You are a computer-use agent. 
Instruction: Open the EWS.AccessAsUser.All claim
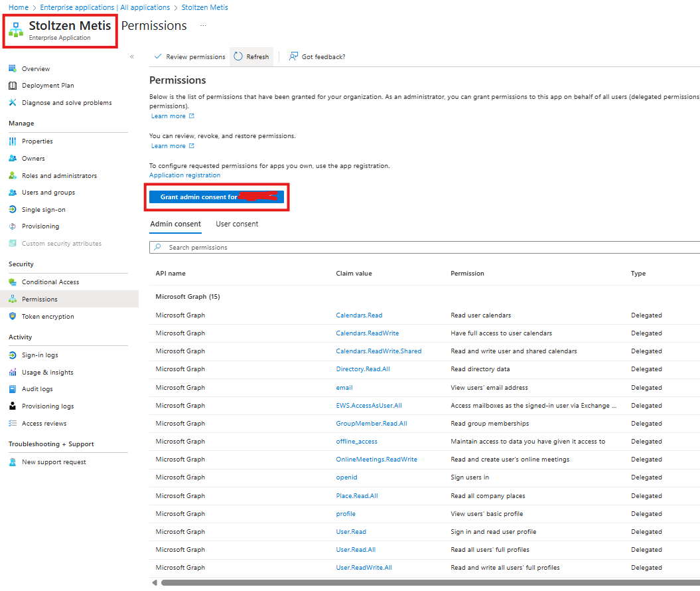[369, 405]
